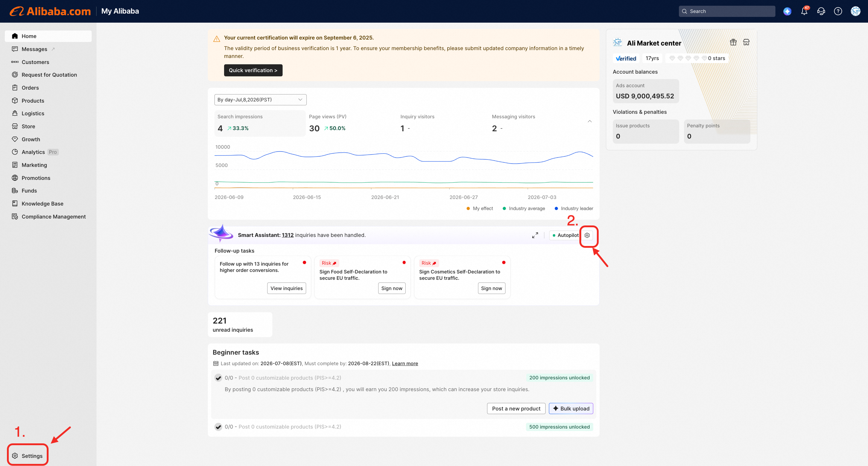Open the 221 unread inquiries card
This screenshot has height=466, width=868.
240,325
